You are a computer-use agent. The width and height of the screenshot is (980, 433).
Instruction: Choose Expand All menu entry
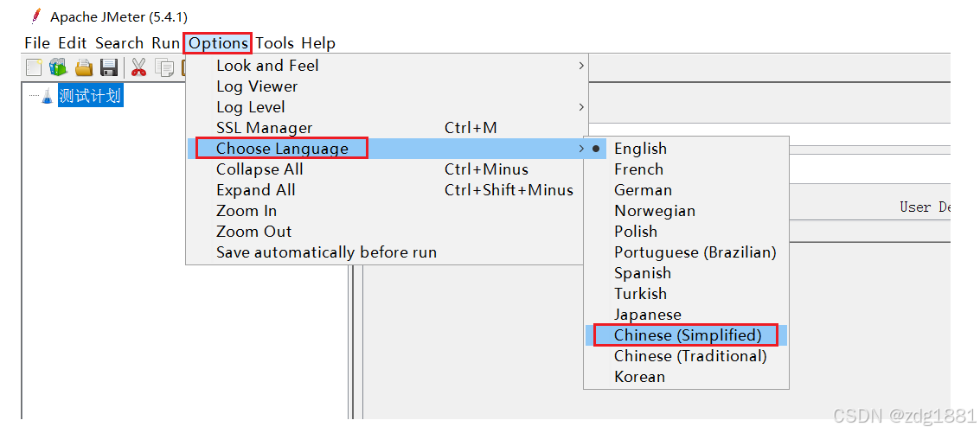click(x=388, y=190)
